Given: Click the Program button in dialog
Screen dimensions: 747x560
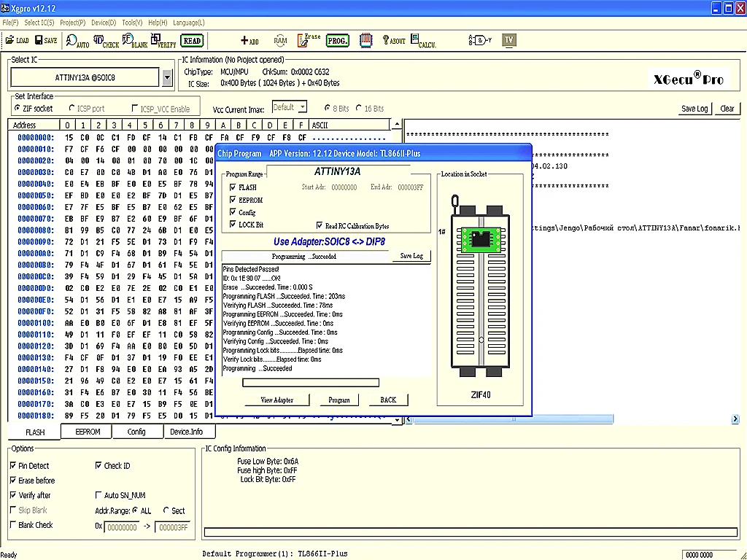Looking at the screenshot, I should 338,400.
